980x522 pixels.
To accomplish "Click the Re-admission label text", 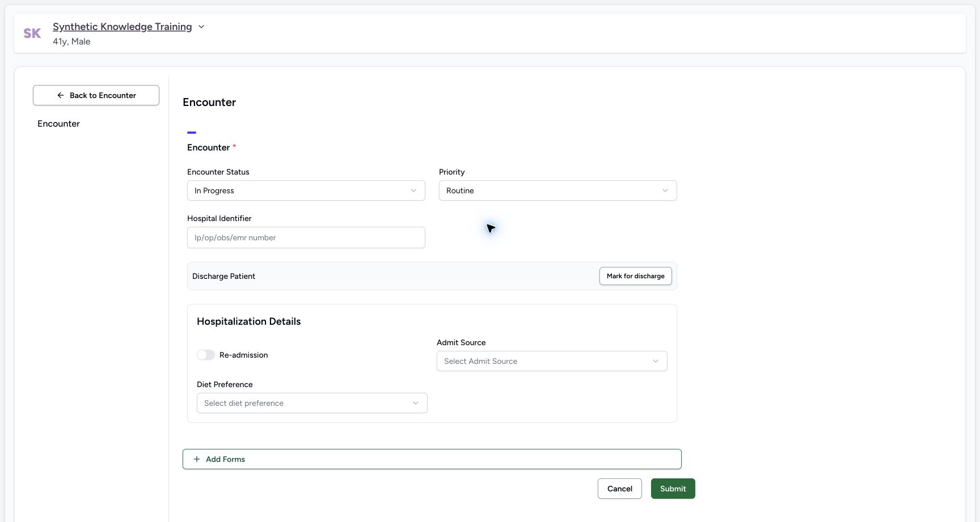I will coord(244,355).
